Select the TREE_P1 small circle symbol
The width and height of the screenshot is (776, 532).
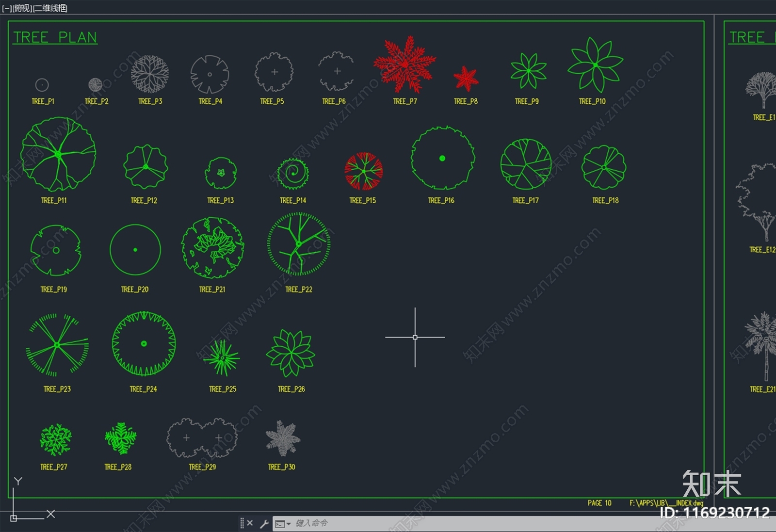click(x=42, y=85)
